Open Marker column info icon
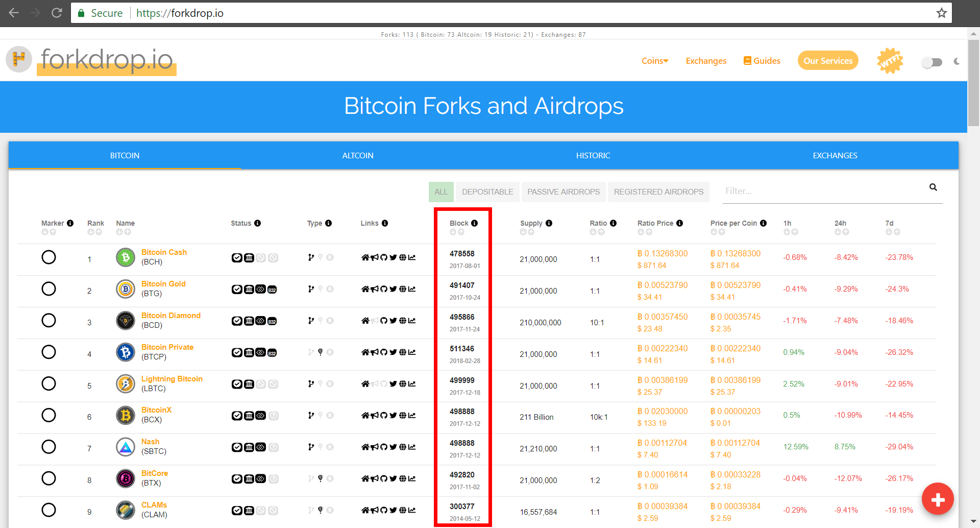 tap(70, 223)
